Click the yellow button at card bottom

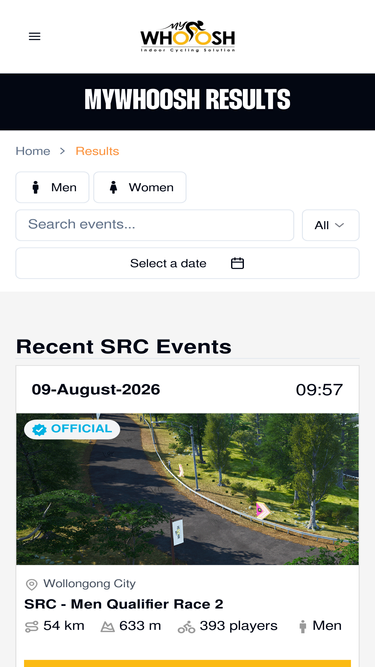click(188, 663)
